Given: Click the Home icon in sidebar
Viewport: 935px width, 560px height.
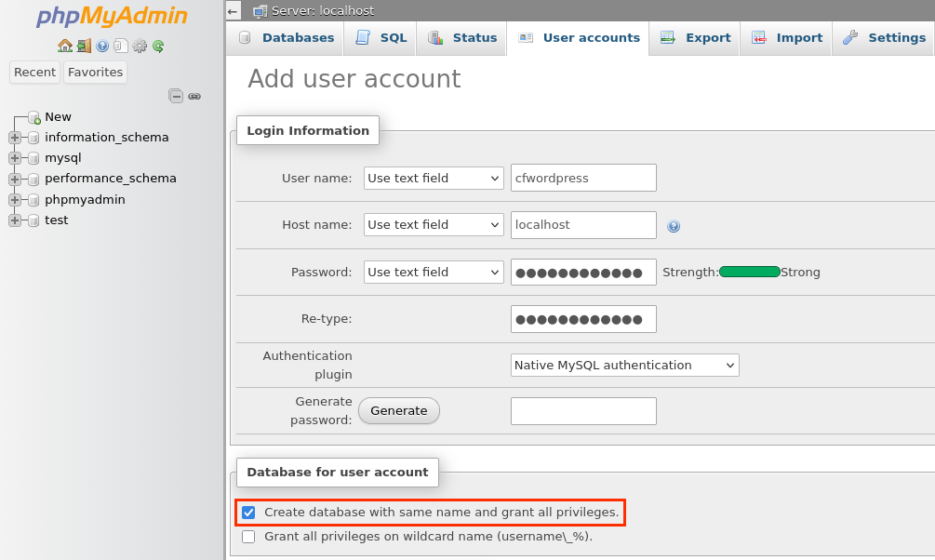Looking at the screenshot, I should (64, 46).
